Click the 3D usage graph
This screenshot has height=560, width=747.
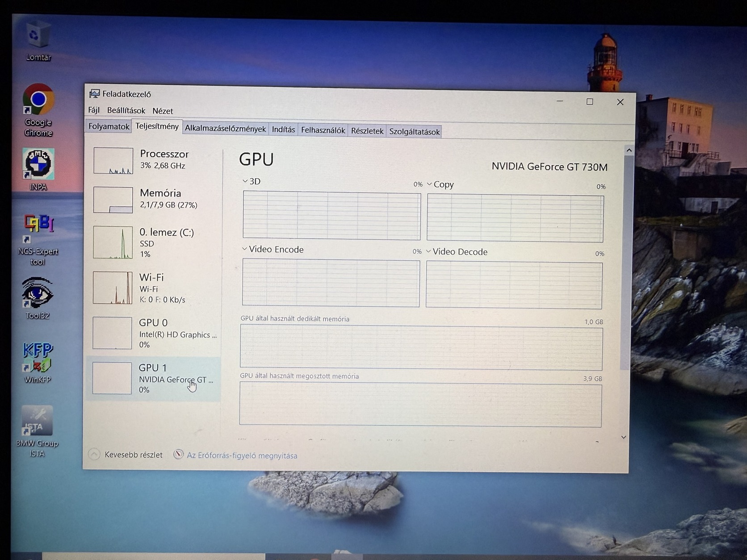click(x=332, y=215)
